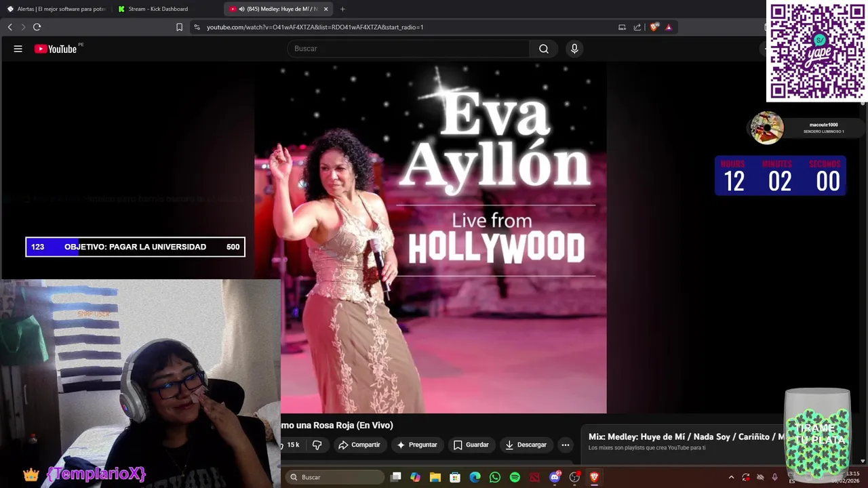Click the Yape QR code overlay
This screenshot has width=868, height=488.
pyautogui.click(x=816, y=52)
